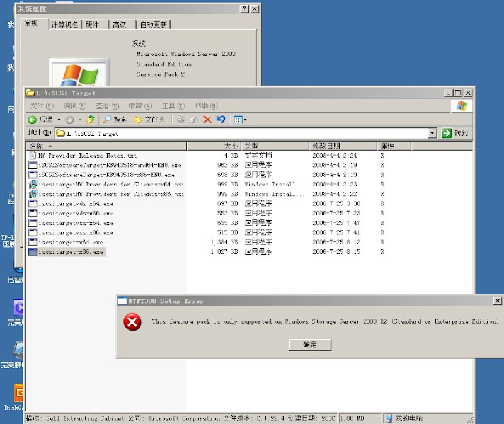
Task: Switch to 计算机名 tab in System Properties
Action: click(x=65, y=25)
